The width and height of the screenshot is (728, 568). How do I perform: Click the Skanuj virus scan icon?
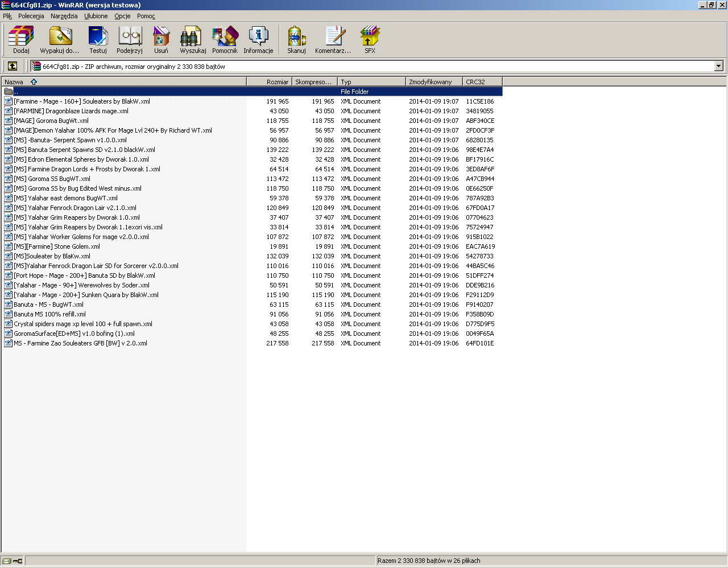(296, 39)
